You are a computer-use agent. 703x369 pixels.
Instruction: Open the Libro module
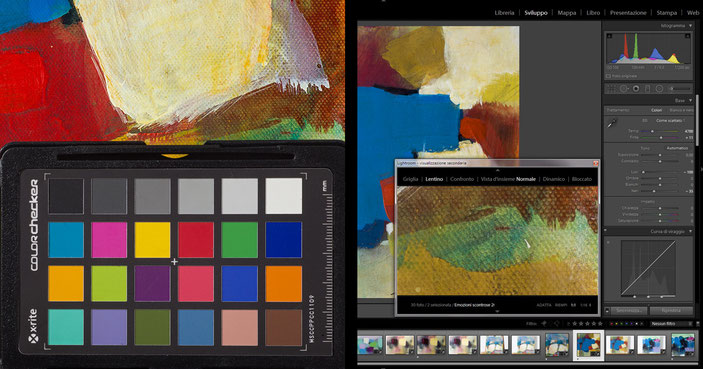click(x=593, y=13)
